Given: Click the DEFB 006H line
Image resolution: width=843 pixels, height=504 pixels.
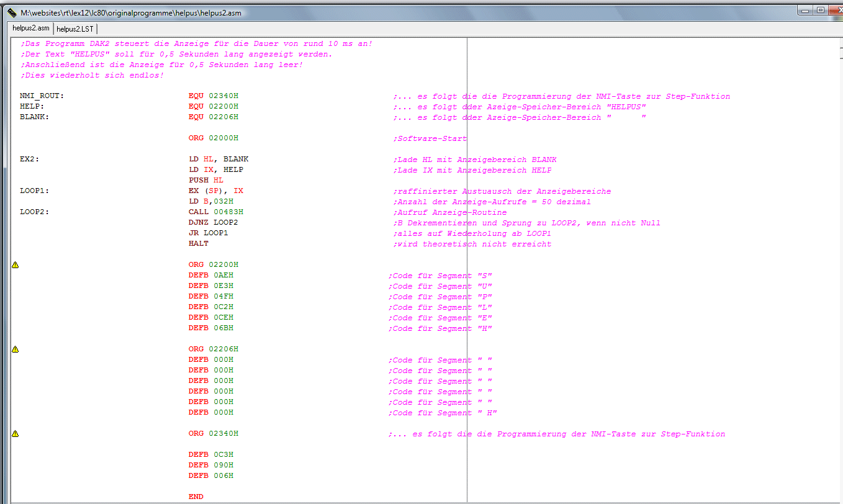Looking at the screenshot, I should pos(211,476).
